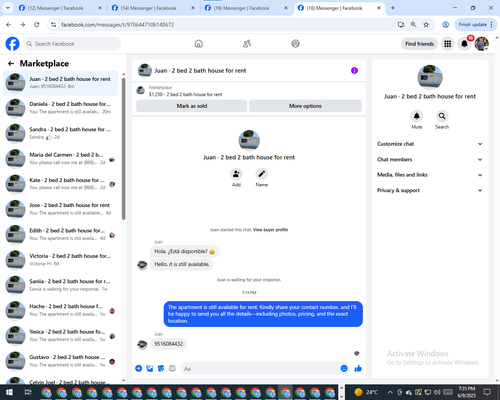Open the Friends icon in top navigation
Screen dimensions: 500x400
click(x=247, y=44)
